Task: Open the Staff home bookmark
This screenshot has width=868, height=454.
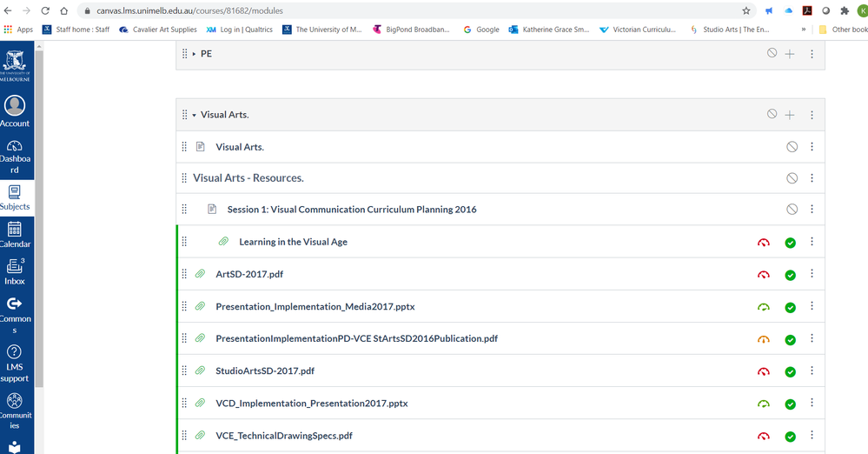Action: (76, 30)
